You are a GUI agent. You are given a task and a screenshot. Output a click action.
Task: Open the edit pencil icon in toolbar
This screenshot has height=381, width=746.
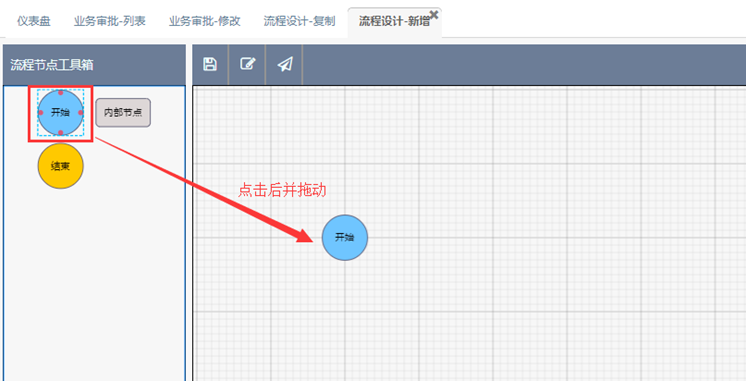[x=247, y=64]
